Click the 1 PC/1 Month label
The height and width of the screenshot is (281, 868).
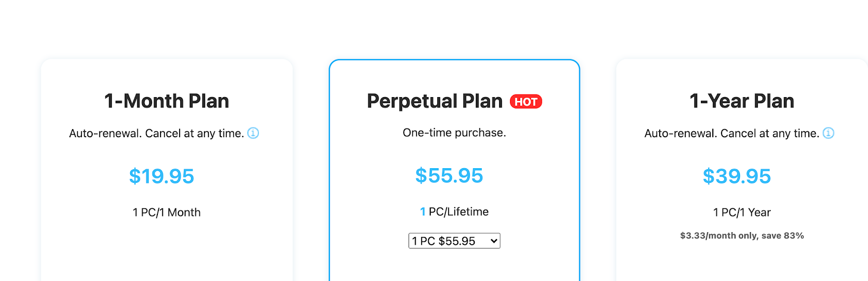tap(167, 213)
